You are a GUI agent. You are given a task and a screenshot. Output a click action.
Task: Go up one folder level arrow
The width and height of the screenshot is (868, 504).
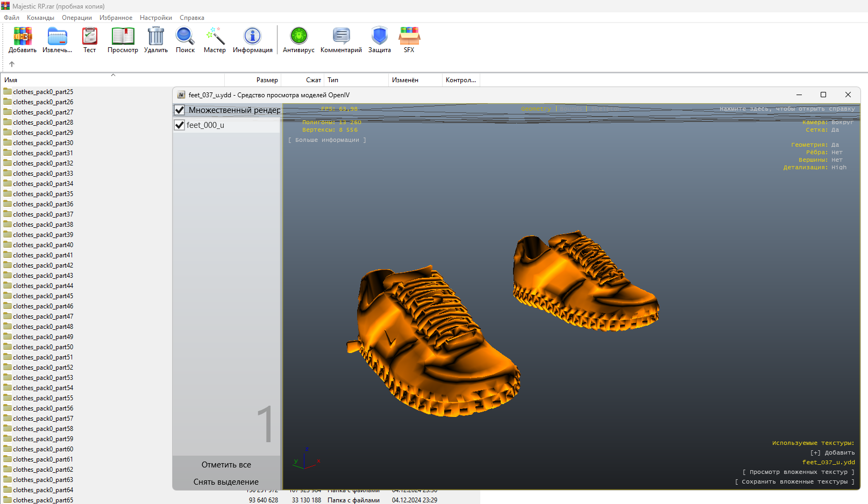point(12,64)
